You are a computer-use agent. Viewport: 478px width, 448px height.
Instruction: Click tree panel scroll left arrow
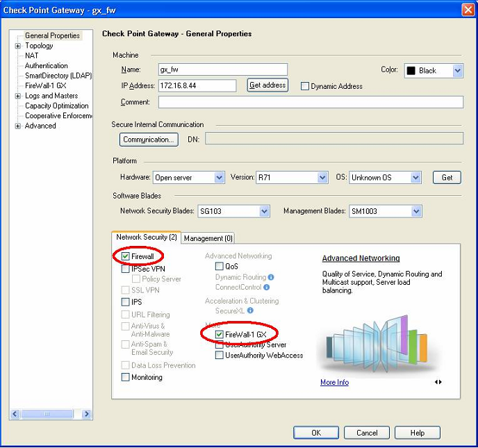tap(15, 414)
